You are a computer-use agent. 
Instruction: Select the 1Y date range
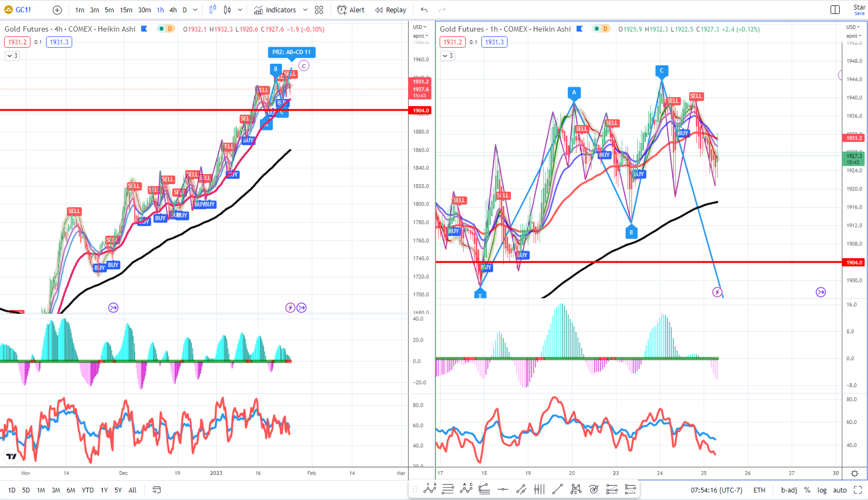(104, 490)
